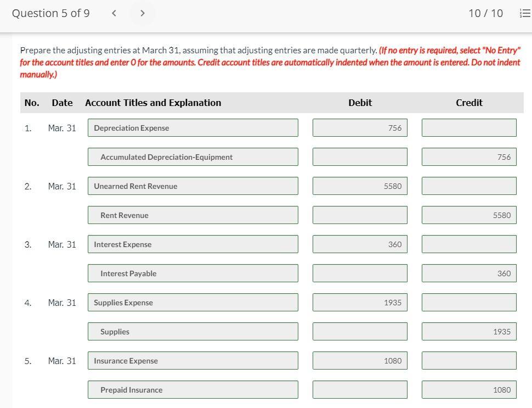532x408 pixels.
Task: Click the 'Account Titles and Explanation' header
Action: [x=153, y=103]
